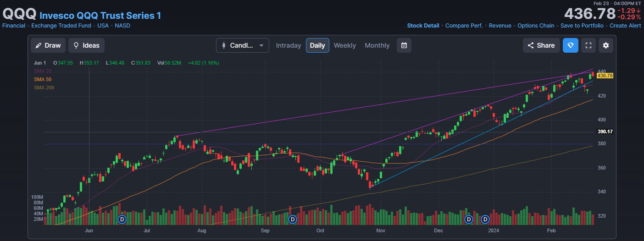Expand the Candle chart type dropdown
Viewport: 644px width, 241px height.
[243, 45]
